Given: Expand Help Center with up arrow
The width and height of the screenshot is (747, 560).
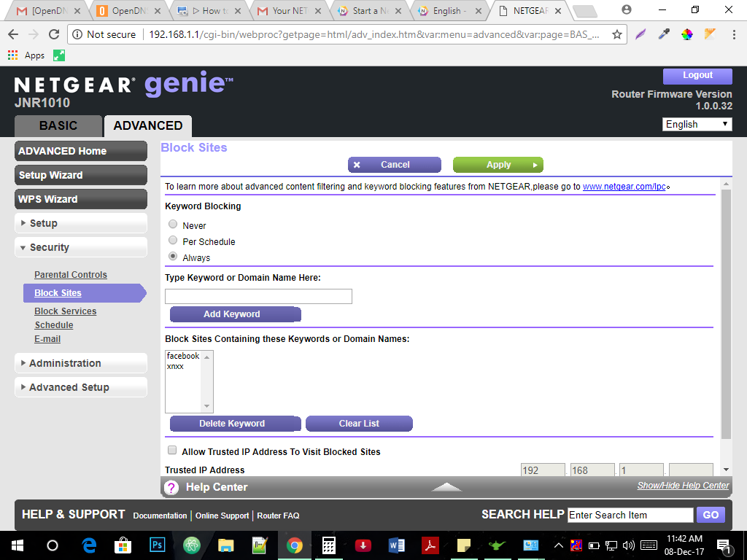Looking at the screenshot, I should point(446,486).
